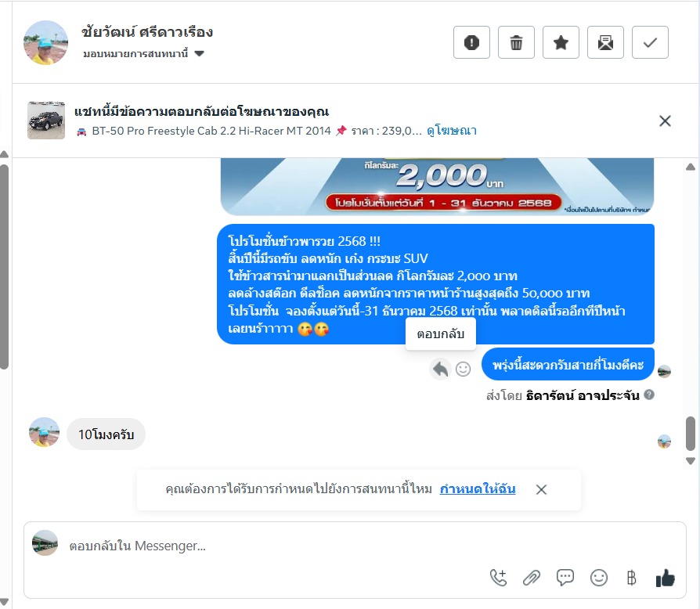
Task: Open ดูโฆษณา link for BT-50 ad
Action: coord(452,131)
